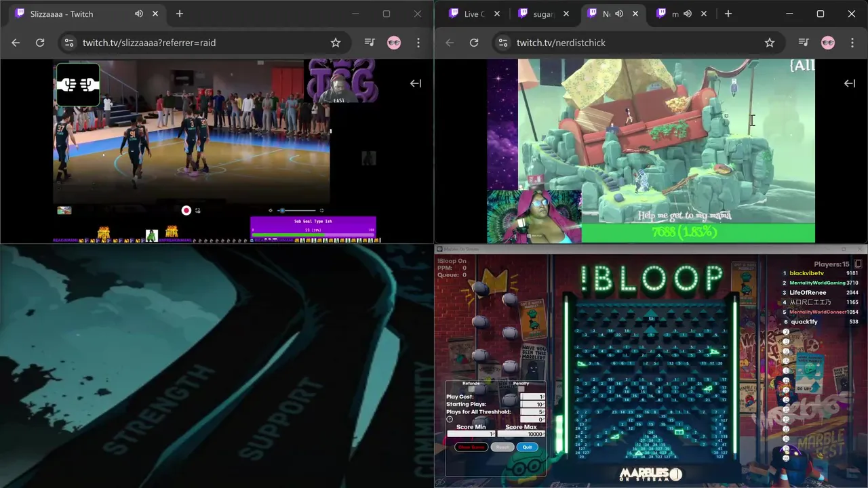868x488 pixels.
Task: Open a new tab in the Slizzaaaa window
Action: point(180,14)
